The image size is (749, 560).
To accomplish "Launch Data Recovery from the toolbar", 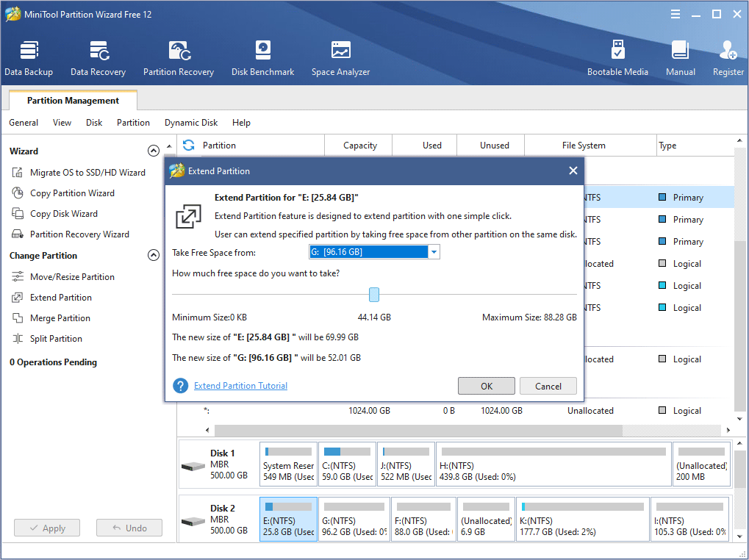I will (x=98, y=58).
